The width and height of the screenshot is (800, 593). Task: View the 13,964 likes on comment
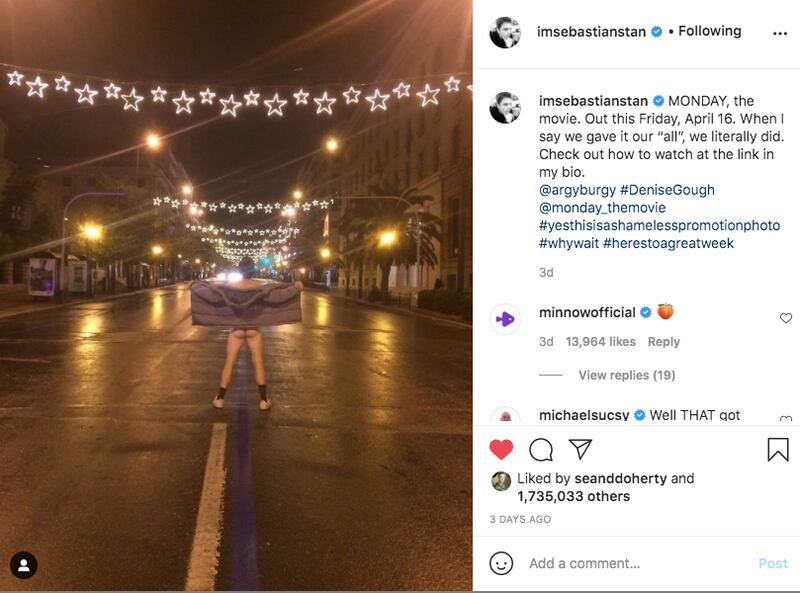(x=601, y=342)
